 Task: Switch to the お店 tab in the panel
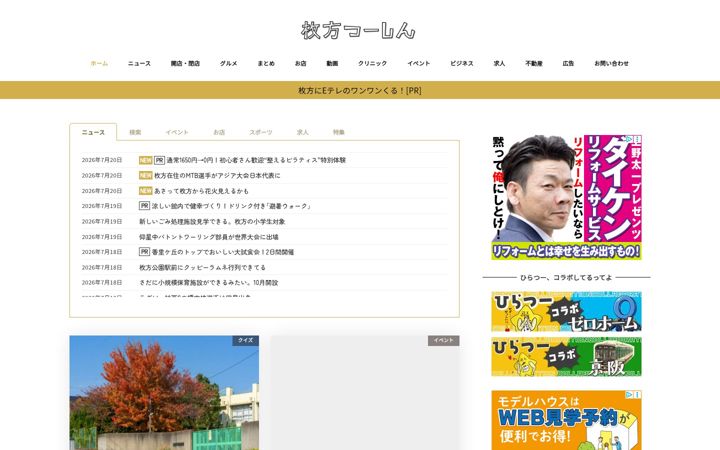coord(219,132)
